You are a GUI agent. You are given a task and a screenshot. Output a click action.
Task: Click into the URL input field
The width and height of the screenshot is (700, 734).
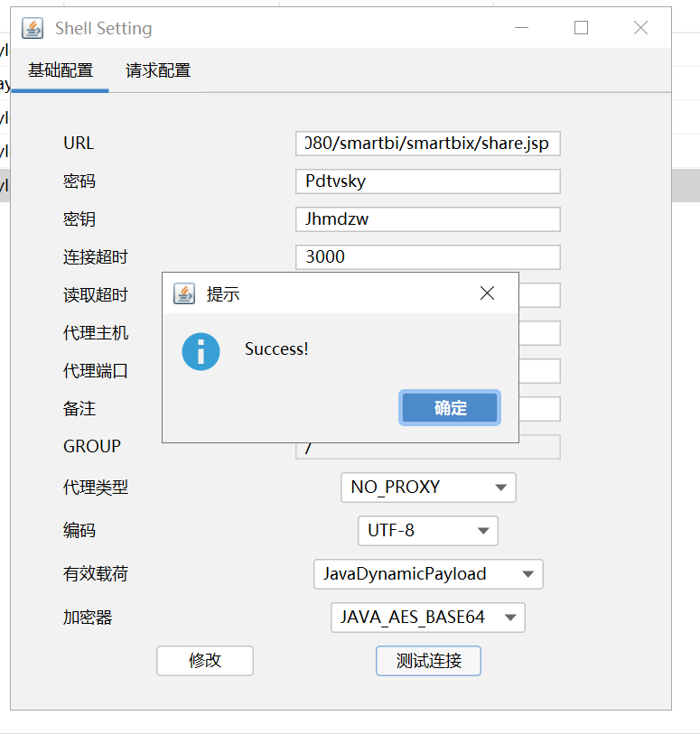[428, 144]
